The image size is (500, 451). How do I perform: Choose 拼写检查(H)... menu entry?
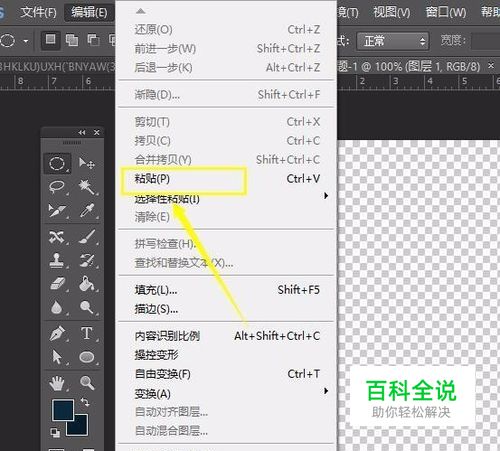227,244
